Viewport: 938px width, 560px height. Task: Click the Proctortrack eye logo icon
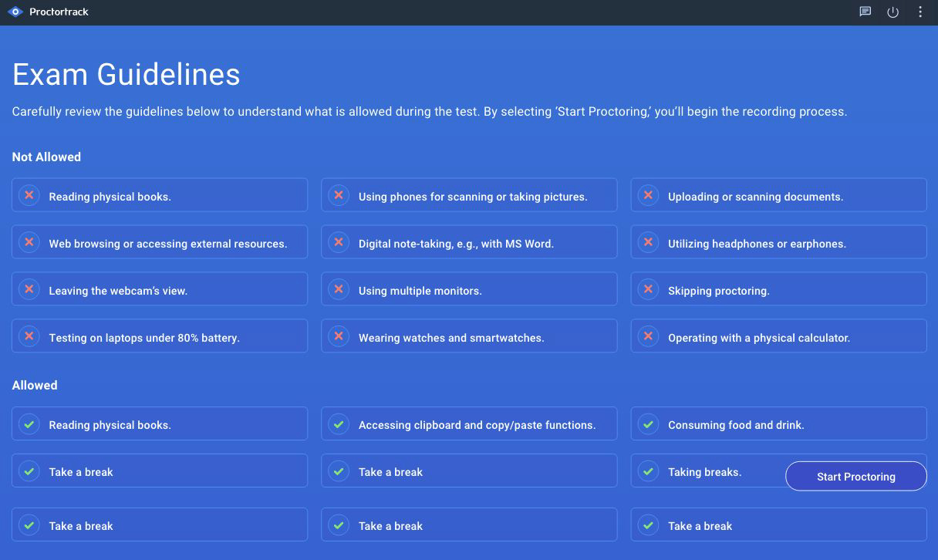15,12
